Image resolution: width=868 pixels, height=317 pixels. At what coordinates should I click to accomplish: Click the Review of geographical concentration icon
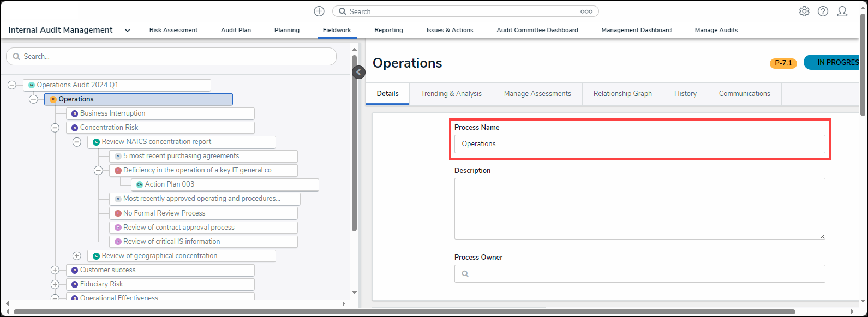(97, 256)
